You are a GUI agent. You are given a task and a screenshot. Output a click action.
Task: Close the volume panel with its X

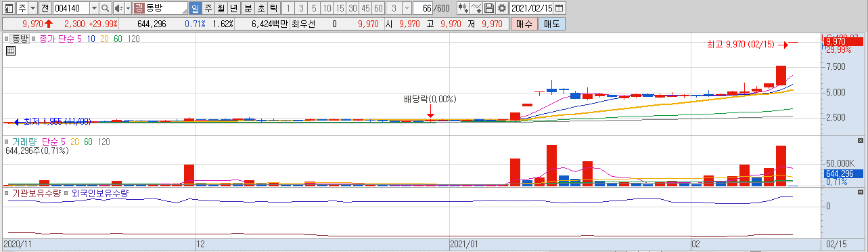[x=861, y=142]
